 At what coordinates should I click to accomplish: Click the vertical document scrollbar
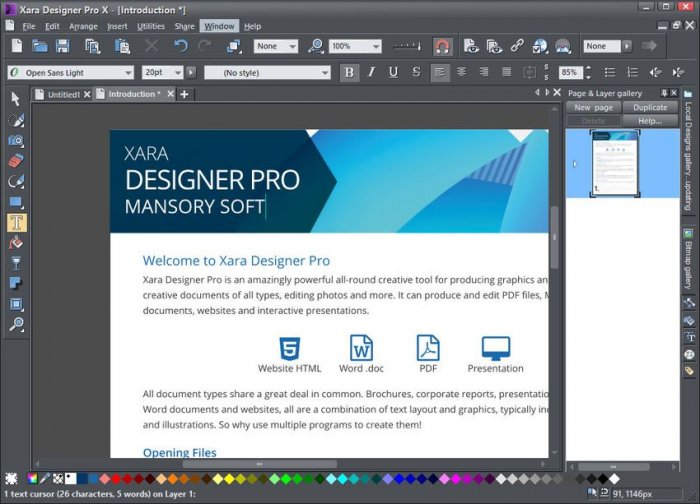tap(554, 237)
